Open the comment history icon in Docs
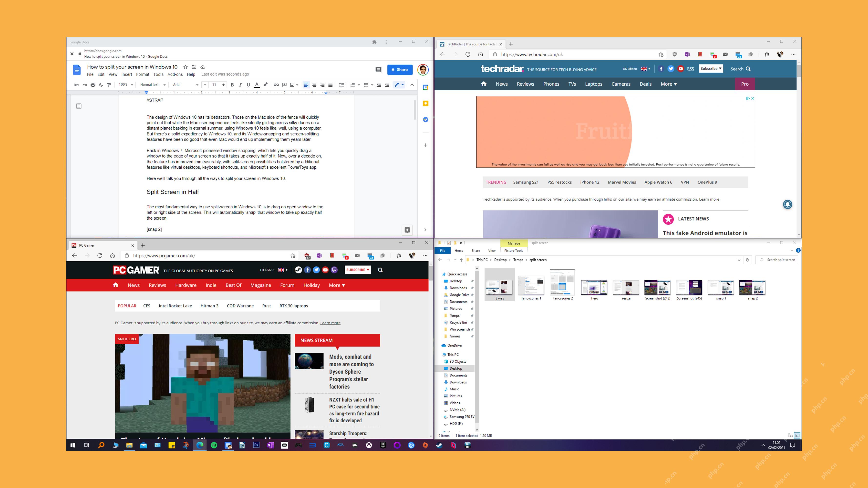 pos(378,70)
